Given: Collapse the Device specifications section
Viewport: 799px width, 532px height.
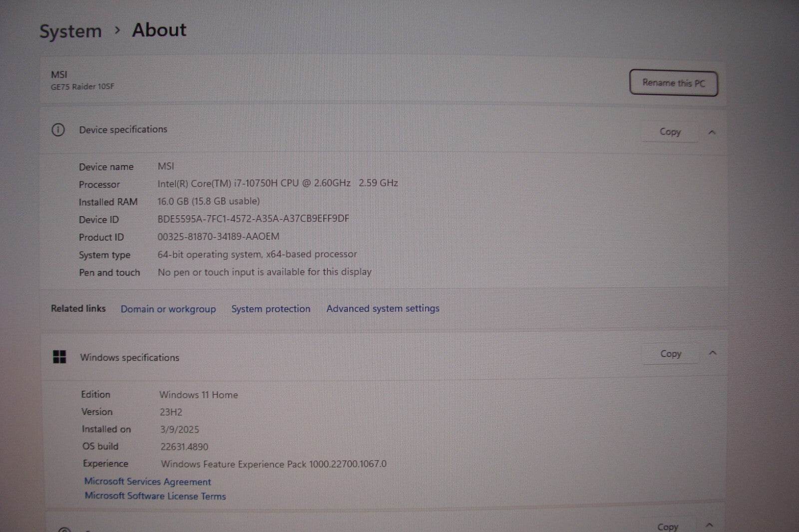Looking at the screenshot, I should [x=713, y=132].
